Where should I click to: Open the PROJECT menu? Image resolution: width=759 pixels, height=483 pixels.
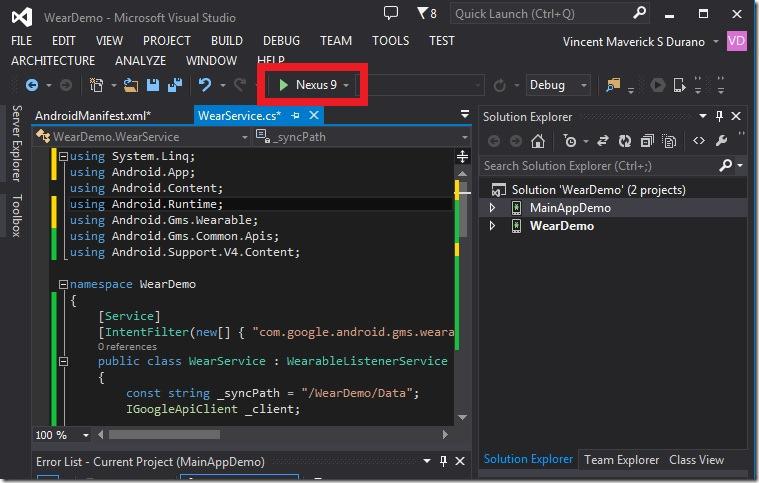(x=167, y=41)
